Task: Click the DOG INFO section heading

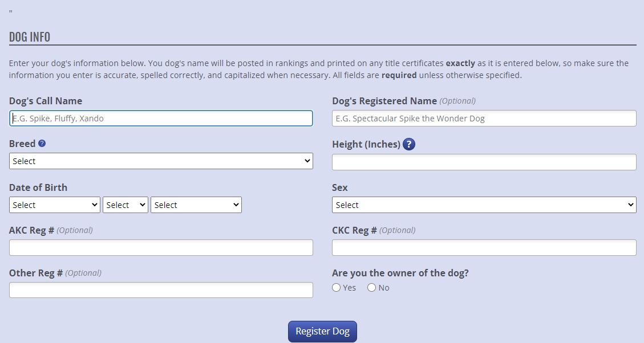Action: [x=30, y=37]
